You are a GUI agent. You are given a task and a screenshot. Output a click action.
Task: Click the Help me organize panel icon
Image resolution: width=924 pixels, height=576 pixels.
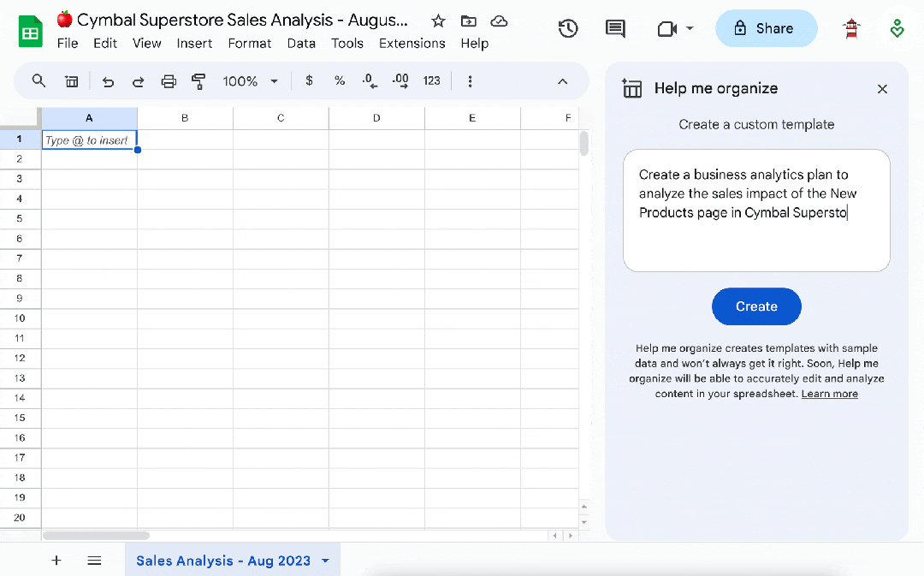pos(632,88)
